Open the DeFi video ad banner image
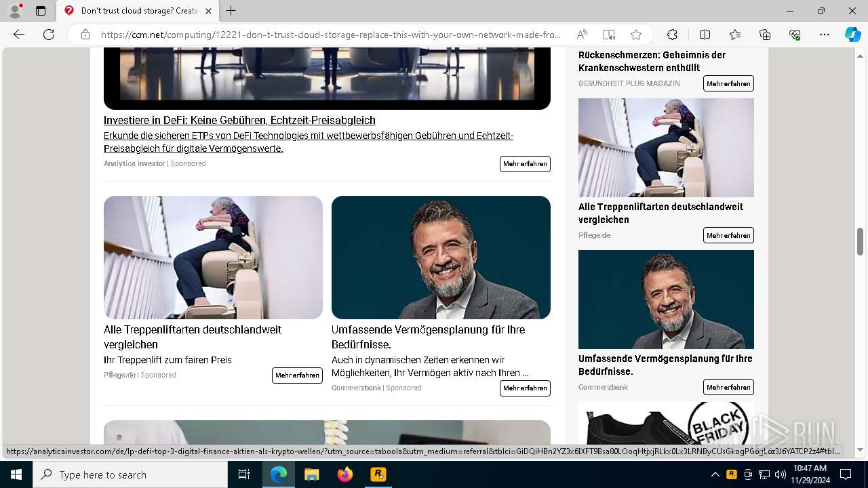This screenshot has width=868, height=488. coord(327,78)
